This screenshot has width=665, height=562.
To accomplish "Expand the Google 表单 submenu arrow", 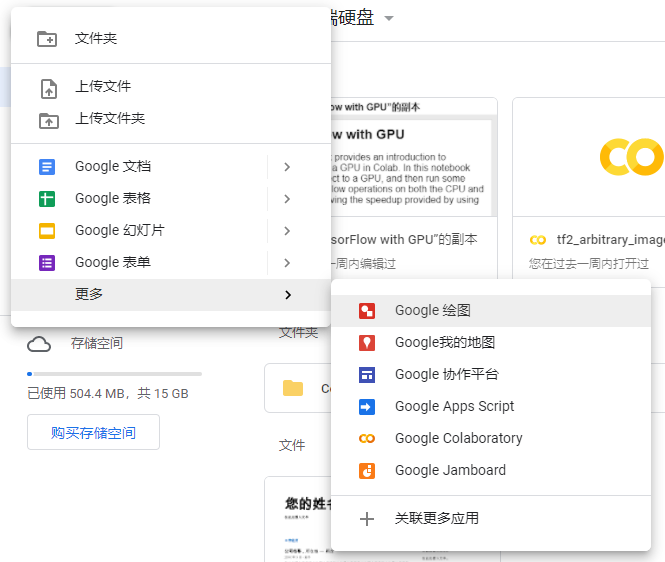I will [287, 263].
